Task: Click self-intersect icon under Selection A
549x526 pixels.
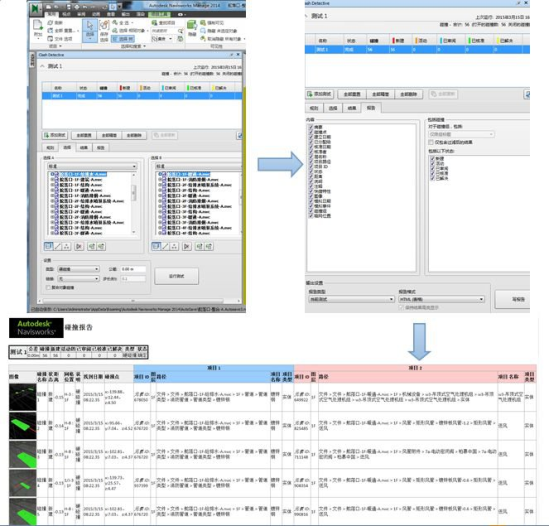Action: (79, 247)
